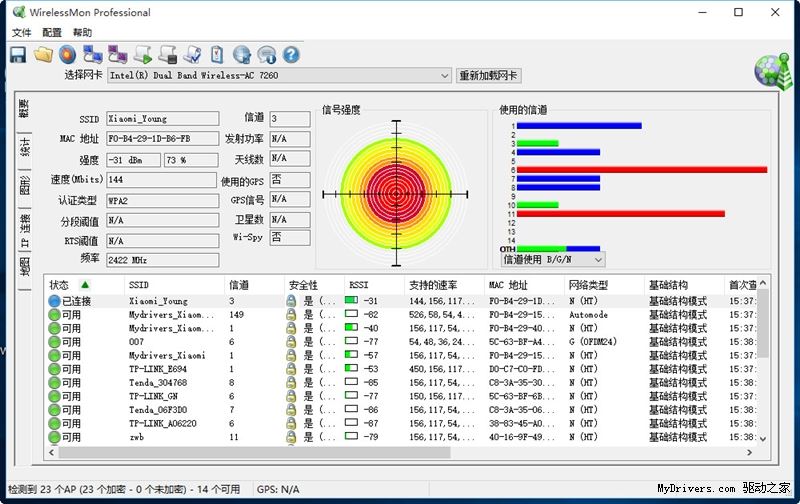Click the green status icon in the zwb row
This screenshot has height=504, width=800.
(55, 437)
